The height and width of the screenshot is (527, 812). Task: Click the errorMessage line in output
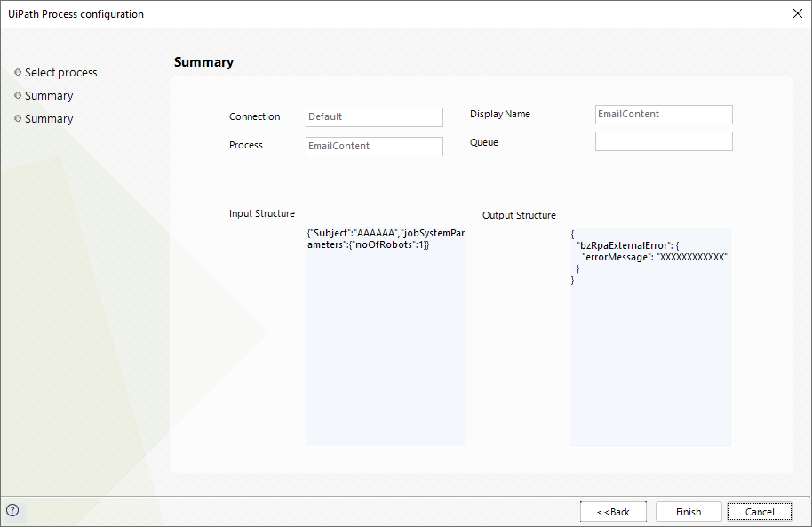coord(655,257)
